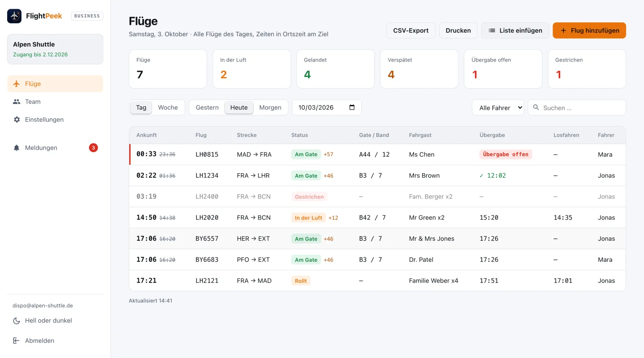Select the Gestern tab
644x358 pixels.
coord(207,108)
